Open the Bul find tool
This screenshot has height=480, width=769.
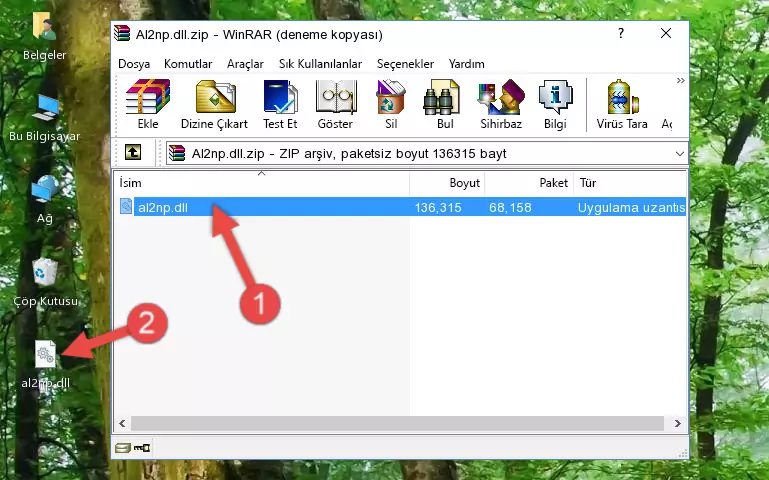[x=444, y=104]
